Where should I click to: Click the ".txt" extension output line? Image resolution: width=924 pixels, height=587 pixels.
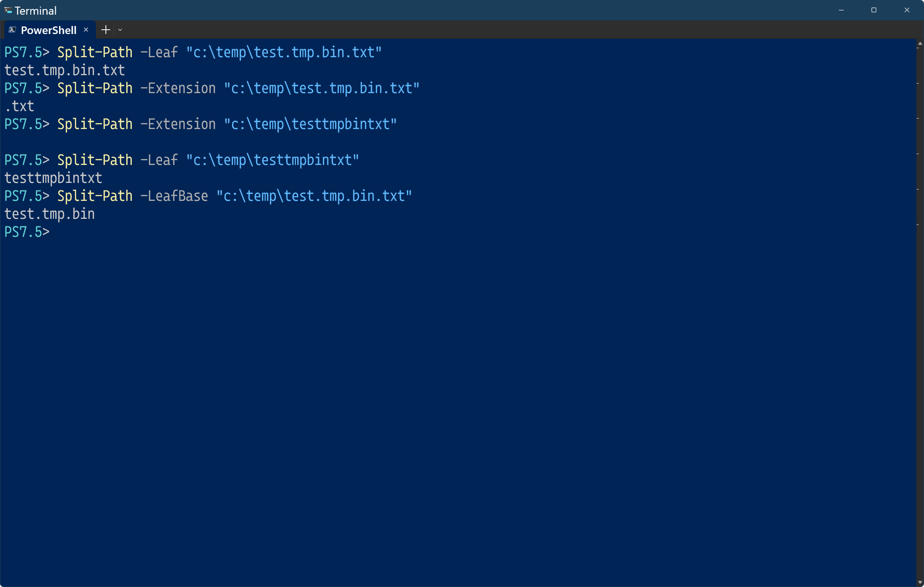pyautogui.click(x=19, y=106)
